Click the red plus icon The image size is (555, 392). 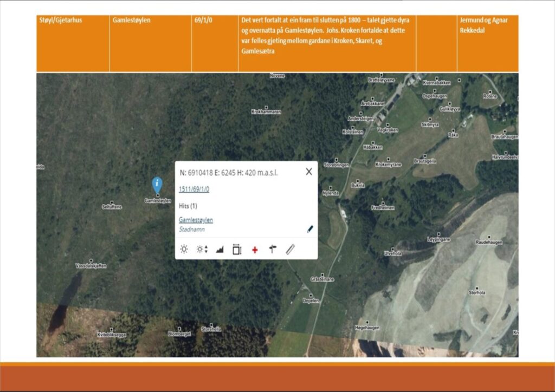click(255, 250)
